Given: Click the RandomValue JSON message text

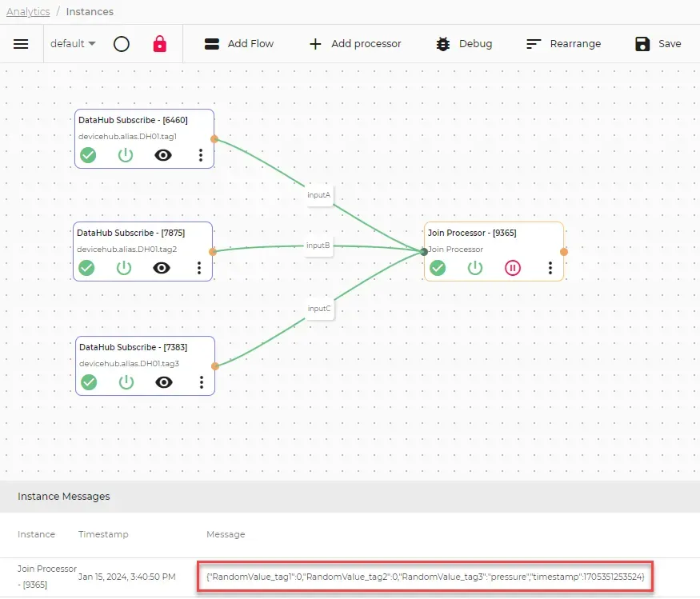Looking at the screenshot, I should pyautogui.click(x=426, y=577).
